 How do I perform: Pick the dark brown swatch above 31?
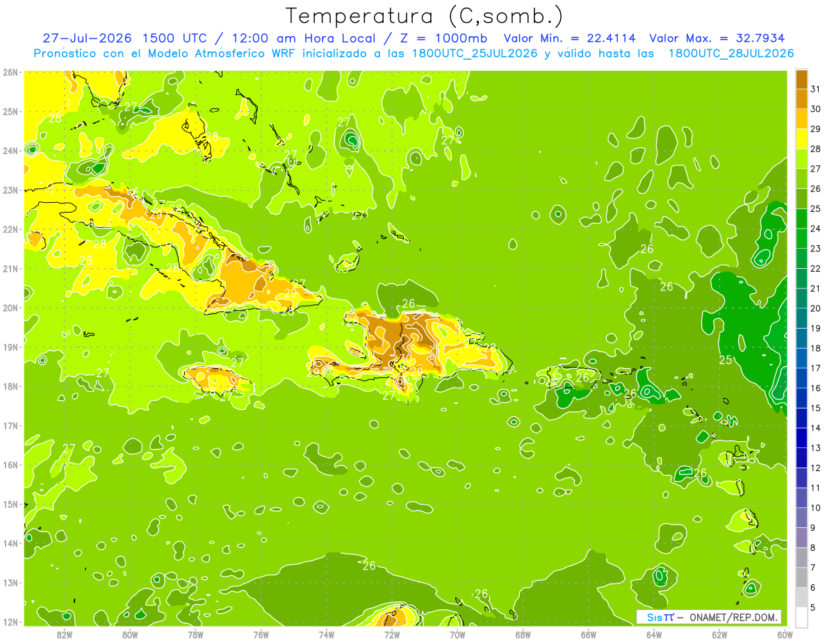(x=801, y=79)
